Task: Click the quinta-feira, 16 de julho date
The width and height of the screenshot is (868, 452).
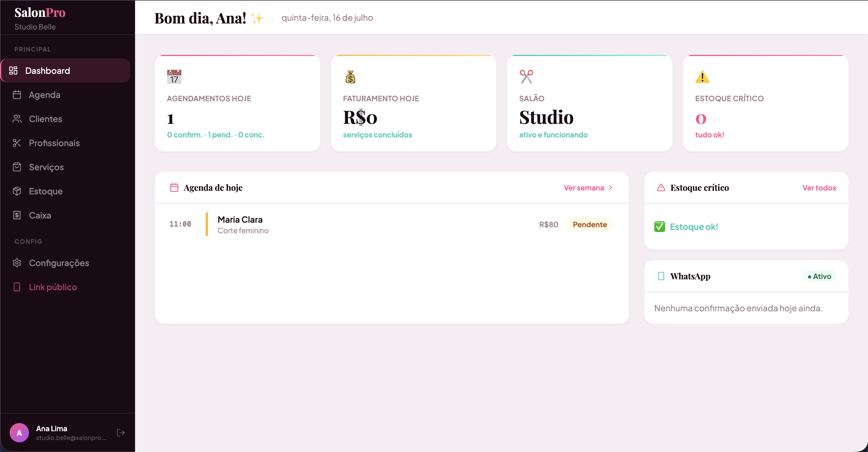Action: [x=327, y=17]
